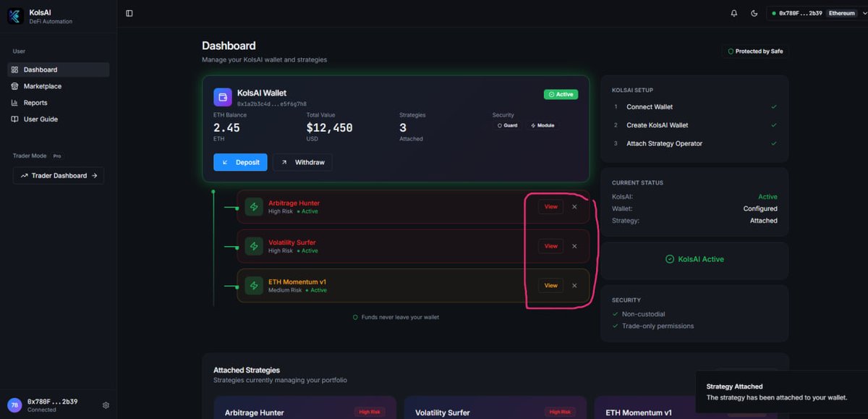Click the $12,450 Total Value figure
Screen dimensions: 868x419
coord(329,128)
